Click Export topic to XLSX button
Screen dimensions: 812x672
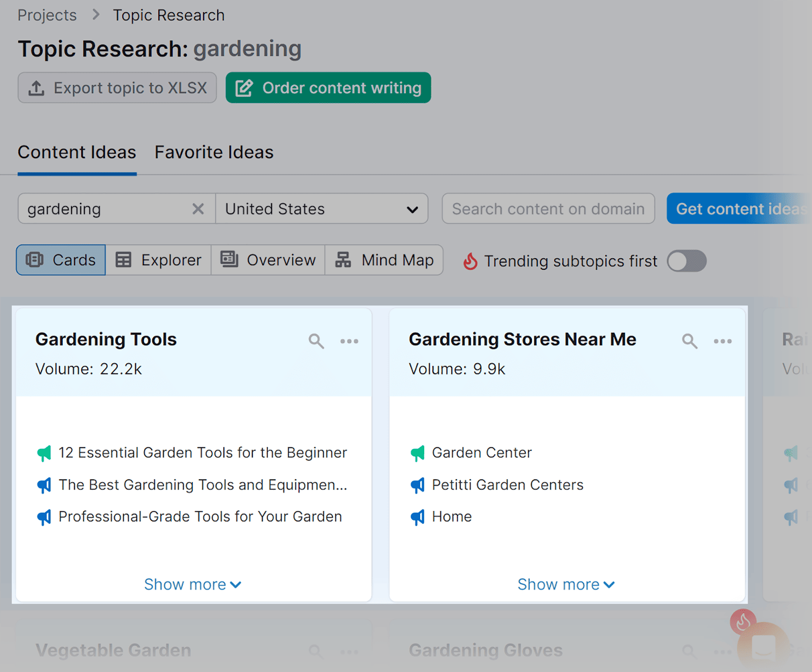click(x=117, y=88)
